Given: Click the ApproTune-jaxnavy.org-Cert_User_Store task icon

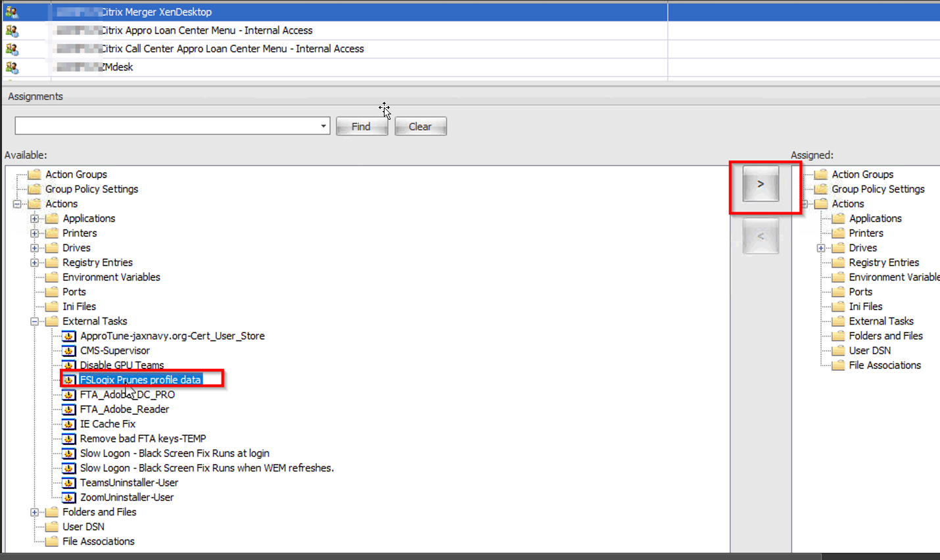Looking at the screenshot, I should pos(69,336).
